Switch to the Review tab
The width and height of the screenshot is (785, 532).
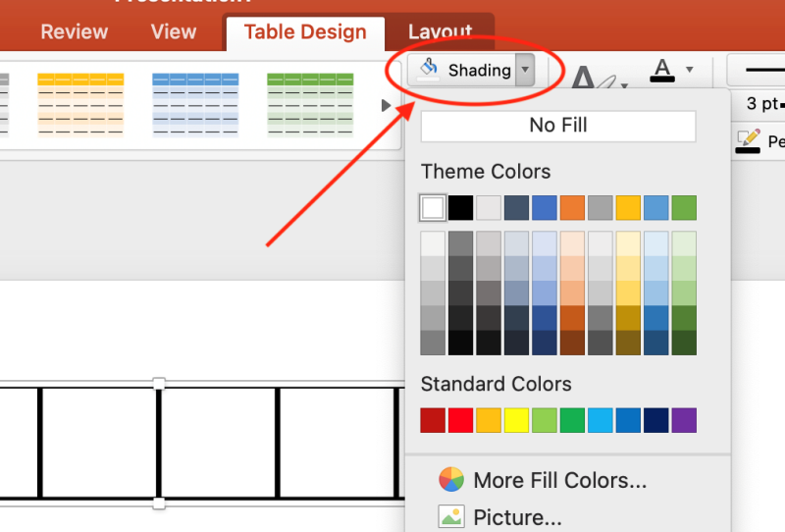74,32
